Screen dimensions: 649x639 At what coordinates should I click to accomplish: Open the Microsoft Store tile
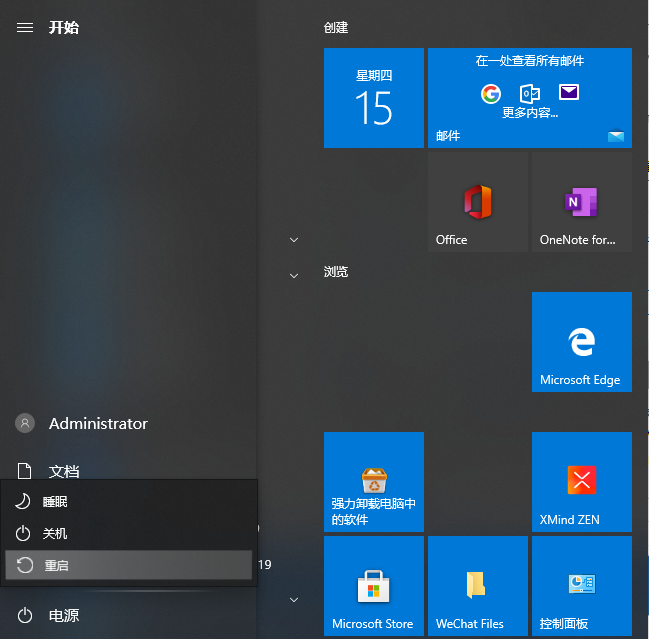point(373,586)
